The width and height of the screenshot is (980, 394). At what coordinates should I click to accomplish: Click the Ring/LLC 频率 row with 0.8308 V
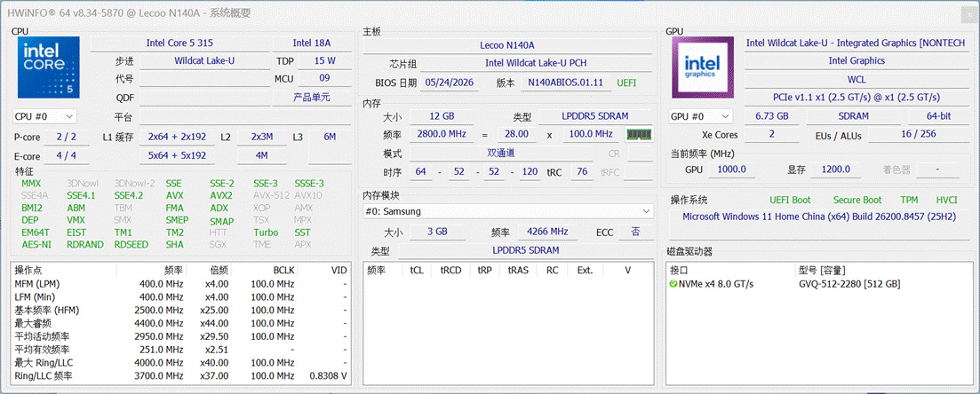pos(180,376)
